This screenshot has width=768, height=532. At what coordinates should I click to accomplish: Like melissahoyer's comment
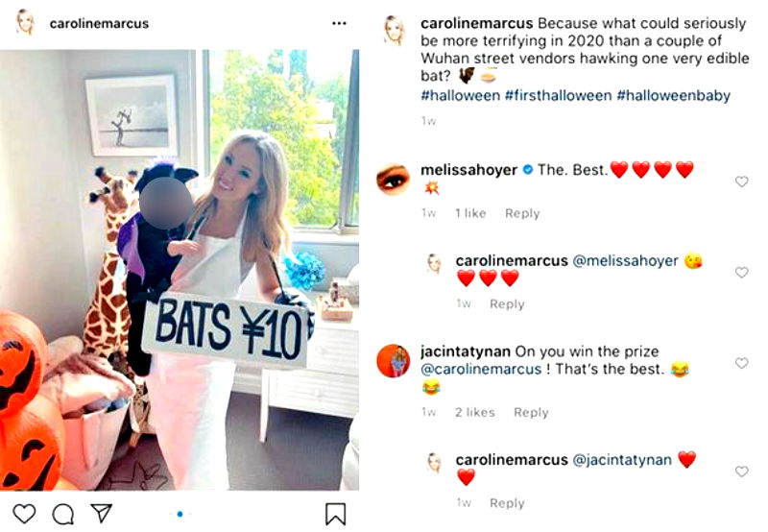(x=741, y=181)
